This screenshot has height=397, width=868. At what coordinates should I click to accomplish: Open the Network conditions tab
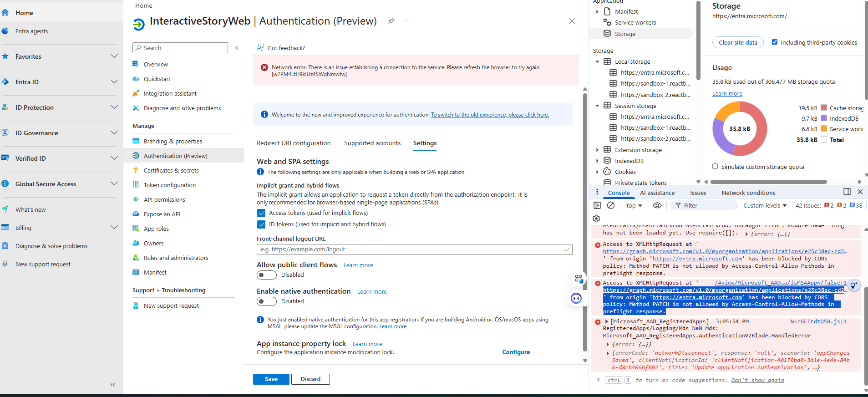tap(748, 193)
